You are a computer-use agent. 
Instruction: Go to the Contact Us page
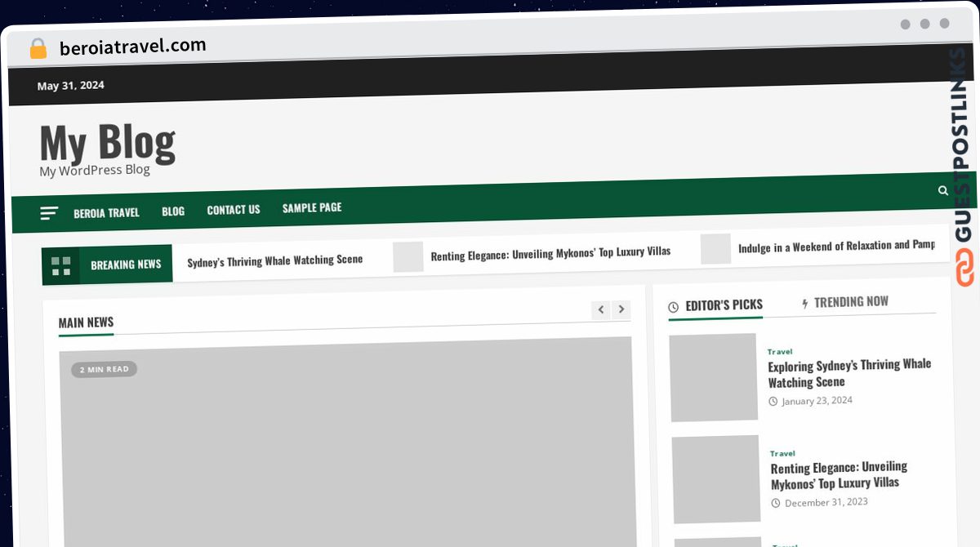coord(234,210)
